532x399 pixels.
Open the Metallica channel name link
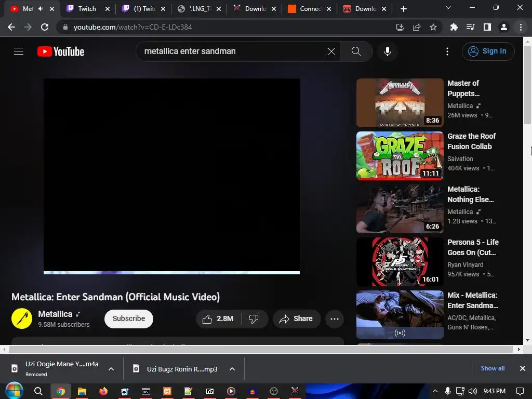coord(55,314)
